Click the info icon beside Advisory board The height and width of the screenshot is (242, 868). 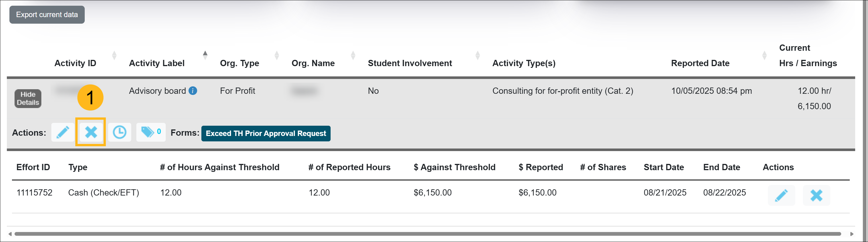tap(193, 91)
